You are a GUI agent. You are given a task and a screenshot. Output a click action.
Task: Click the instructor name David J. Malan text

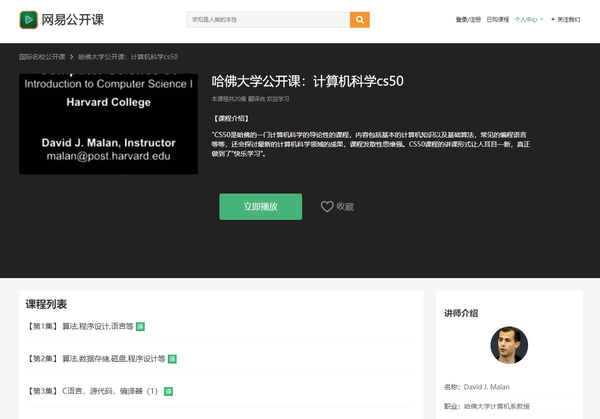(486, 387)
